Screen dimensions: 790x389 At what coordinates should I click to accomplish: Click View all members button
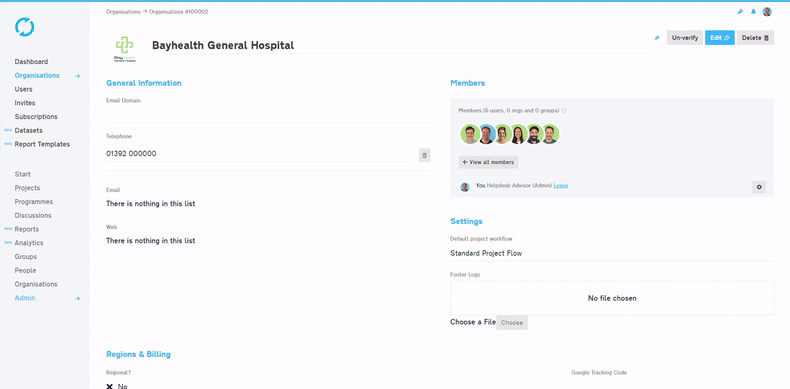(488, 162)
